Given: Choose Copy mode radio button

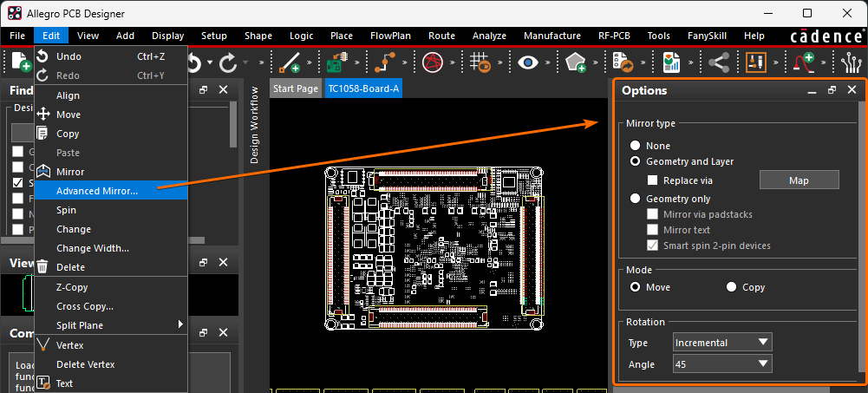Looking at the screenshot, I should 732,287.
